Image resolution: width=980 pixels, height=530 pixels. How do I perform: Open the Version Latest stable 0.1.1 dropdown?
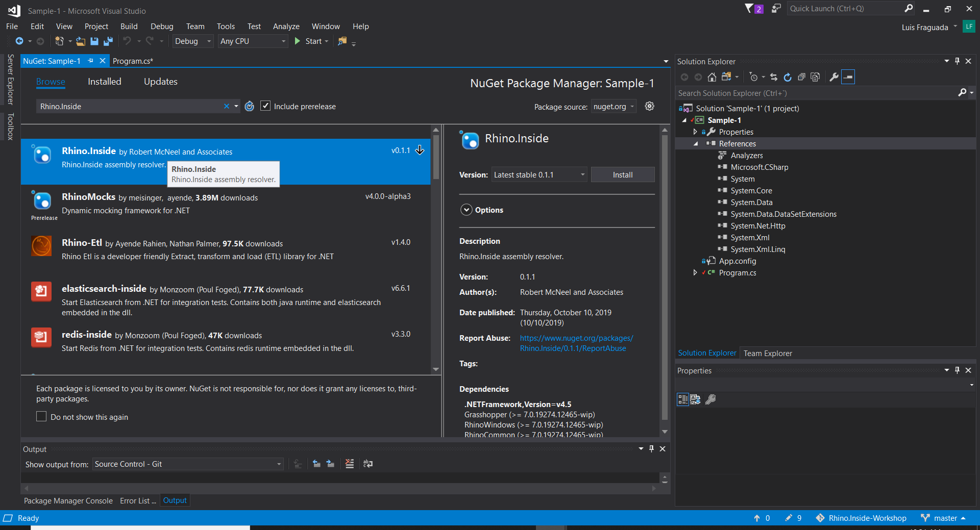[539, 174]
